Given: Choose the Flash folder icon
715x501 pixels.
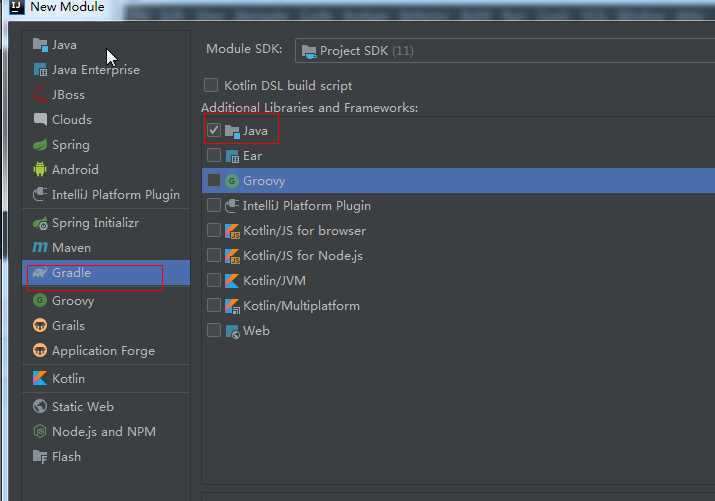Looking at the screenshot, I should click(40, 456).
